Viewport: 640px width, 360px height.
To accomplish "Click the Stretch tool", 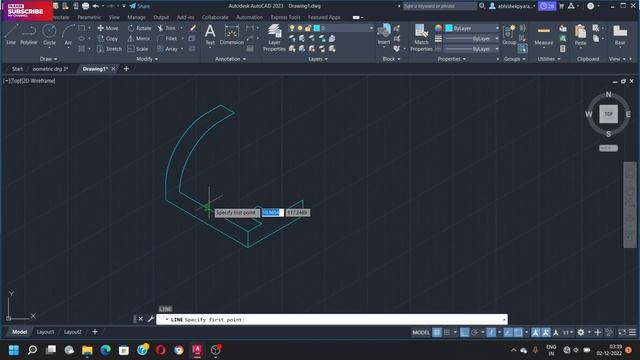I will point(109,49).
